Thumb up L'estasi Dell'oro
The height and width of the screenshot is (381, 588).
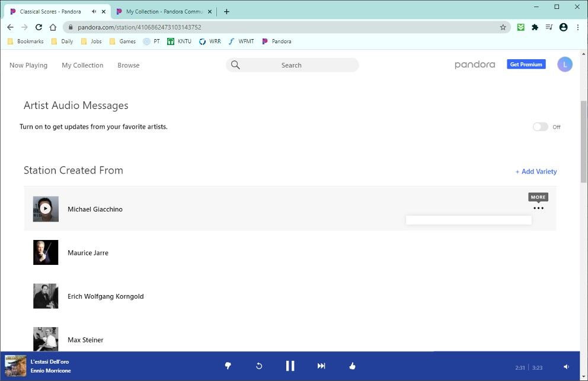(353, 366)
